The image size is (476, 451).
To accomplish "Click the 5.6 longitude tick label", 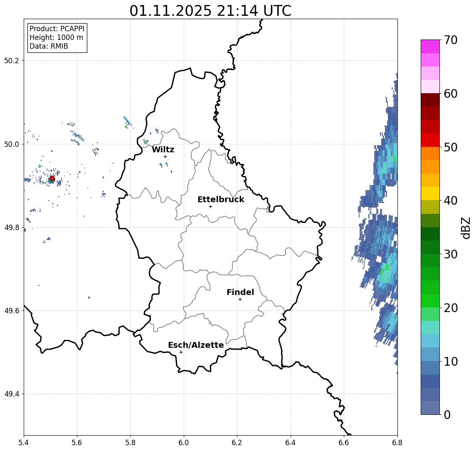I will tap(77, 443).
